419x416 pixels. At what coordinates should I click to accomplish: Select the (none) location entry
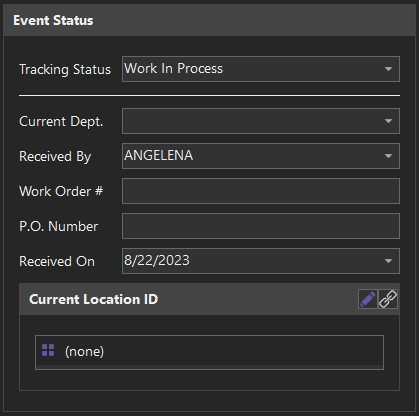pos(209,351)
